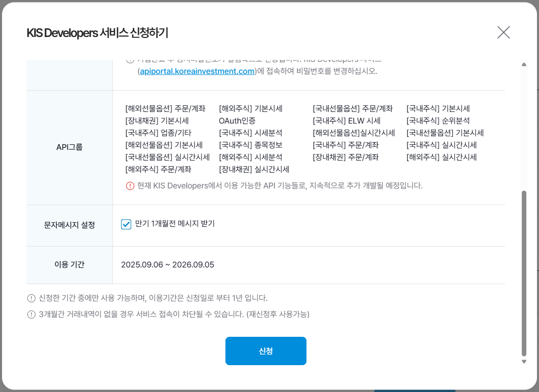
Task: Select the [해외선물옵션] 주문/계좌 entry
Action: (165, 108)
